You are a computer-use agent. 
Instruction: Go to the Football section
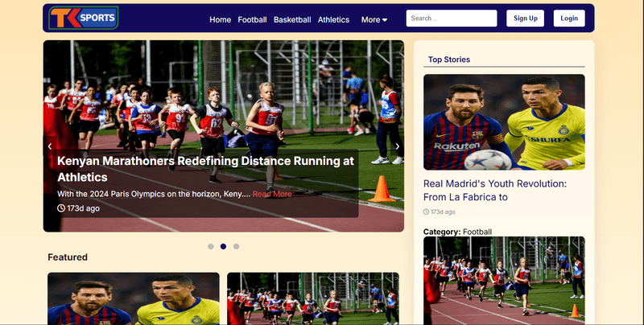(252, 19)
